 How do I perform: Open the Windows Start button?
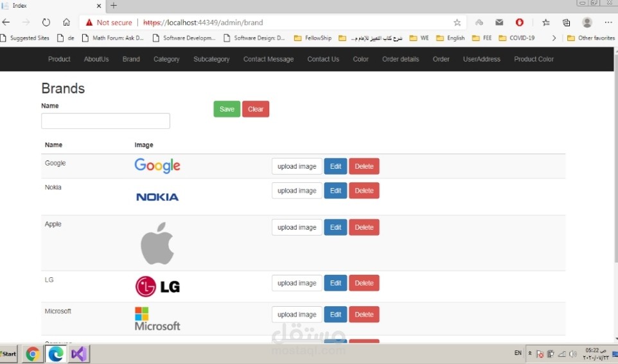[x=8, y=354]
